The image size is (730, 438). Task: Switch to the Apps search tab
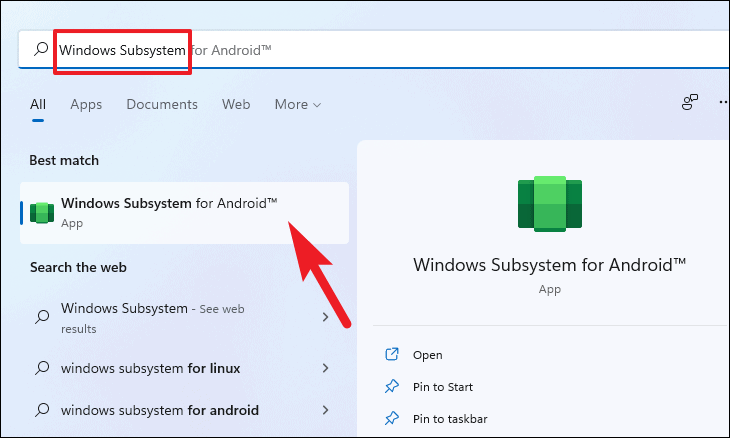(85, 105)
